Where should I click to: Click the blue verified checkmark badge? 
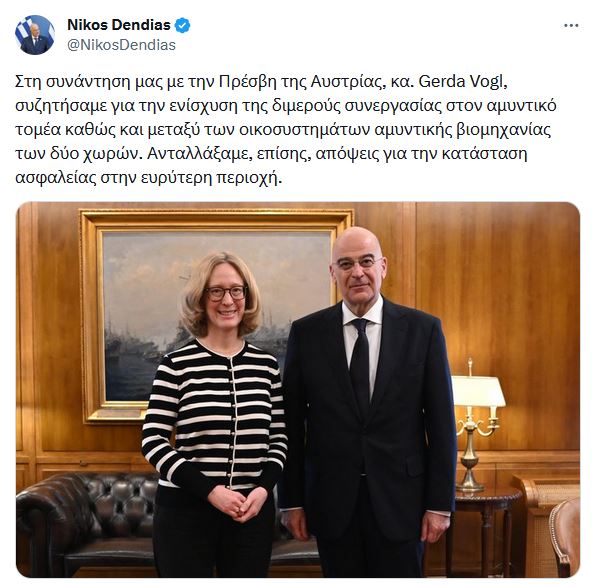click(x=182, y=26)
